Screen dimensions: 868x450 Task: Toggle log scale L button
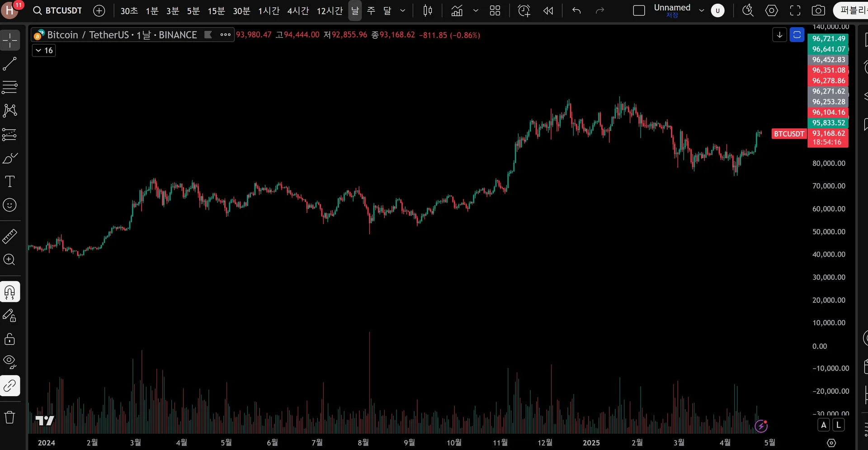point(839,425)
